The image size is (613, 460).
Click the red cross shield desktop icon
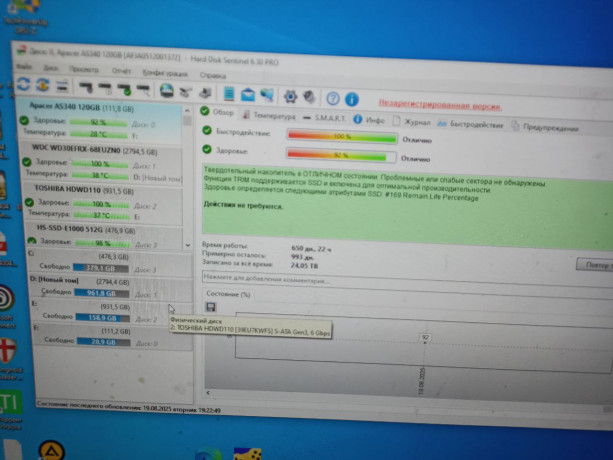(8, 351)
